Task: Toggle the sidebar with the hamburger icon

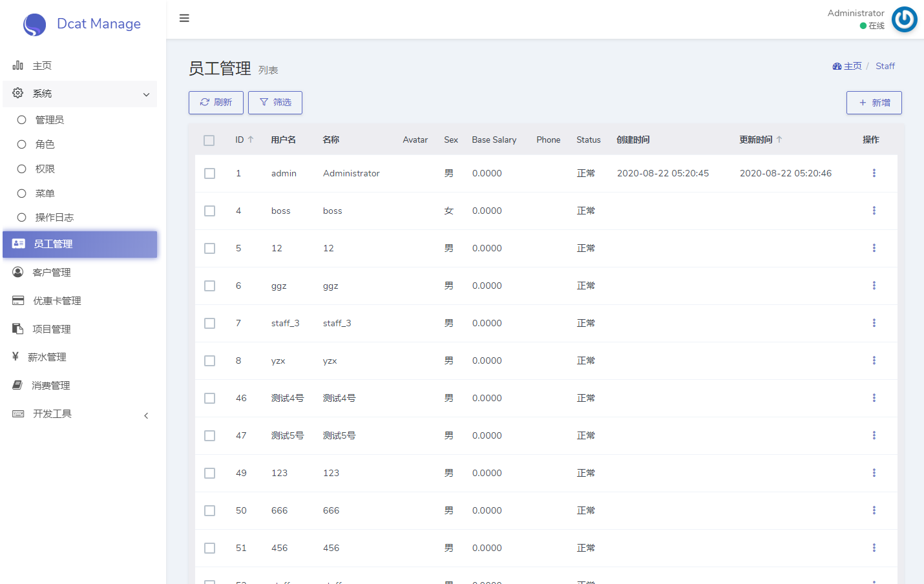Action: point(184,18)
